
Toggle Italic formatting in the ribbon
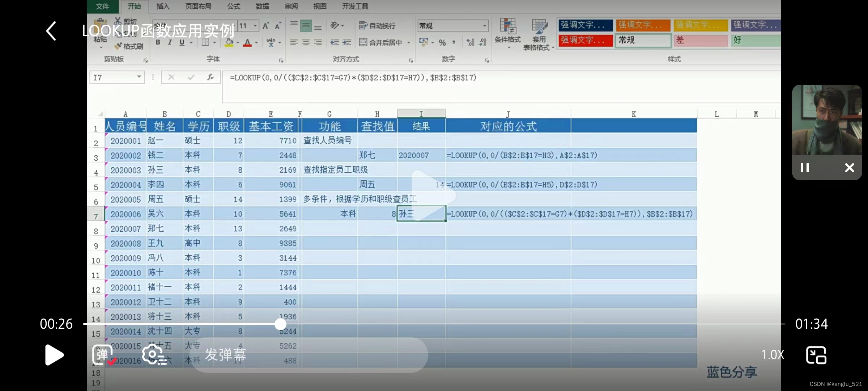pos(170,42)
